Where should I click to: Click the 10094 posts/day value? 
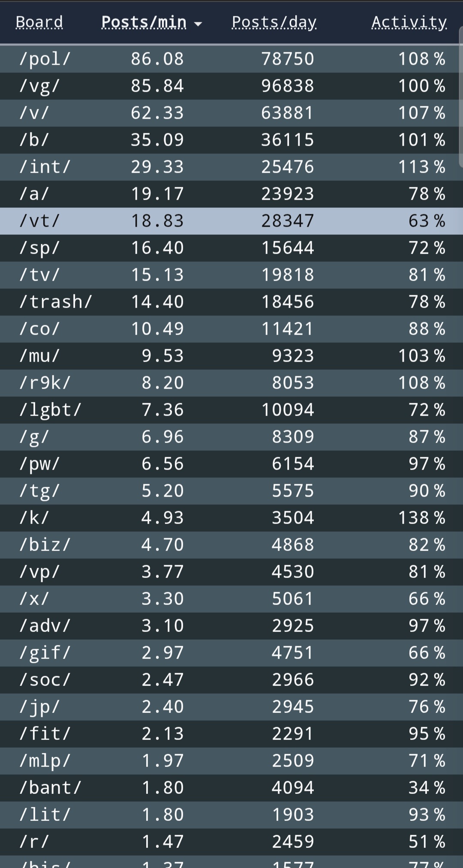coord(288,410)
